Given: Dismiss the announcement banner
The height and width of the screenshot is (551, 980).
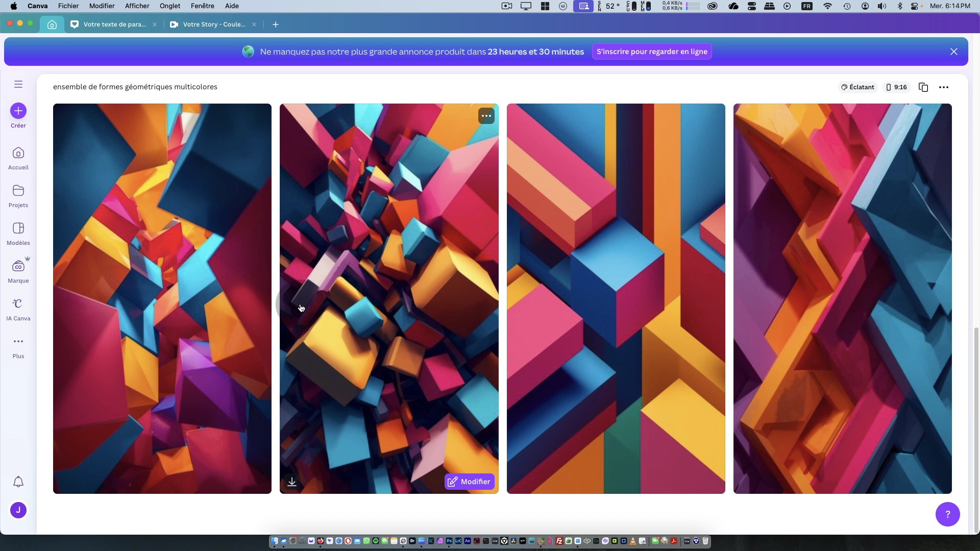Looking at the screenshot, I should [953, 52].
